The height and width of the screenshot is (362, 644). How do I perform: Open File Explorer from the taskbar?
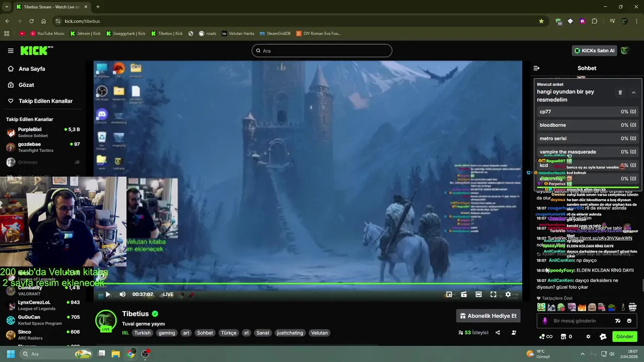pos(116,354)
